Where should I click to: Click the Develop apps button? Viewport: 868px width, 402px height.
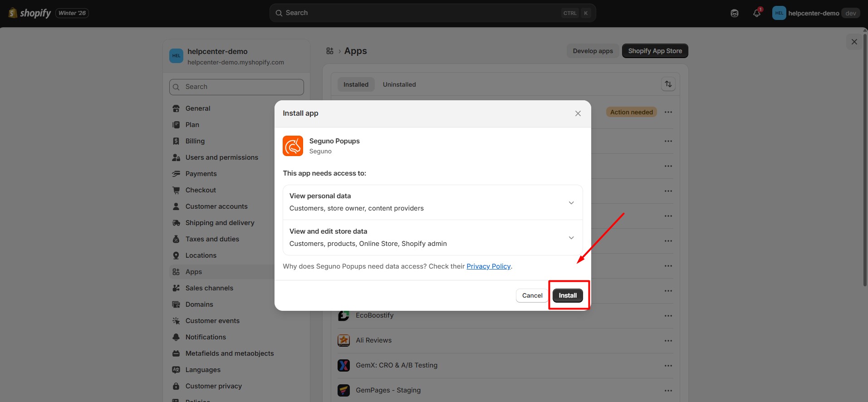pos(593,51)
